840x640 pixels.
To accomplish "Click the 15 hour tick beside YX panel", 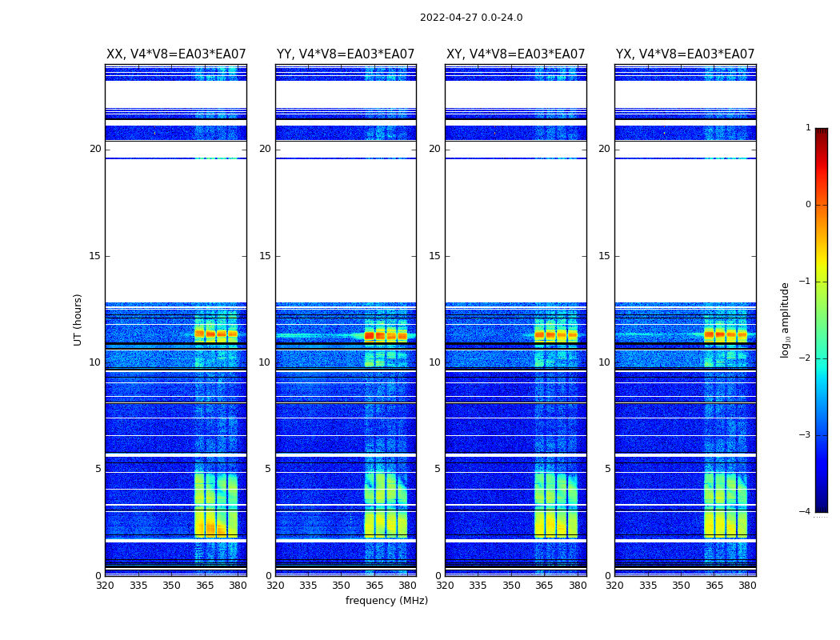I will [x=604, y=256].
